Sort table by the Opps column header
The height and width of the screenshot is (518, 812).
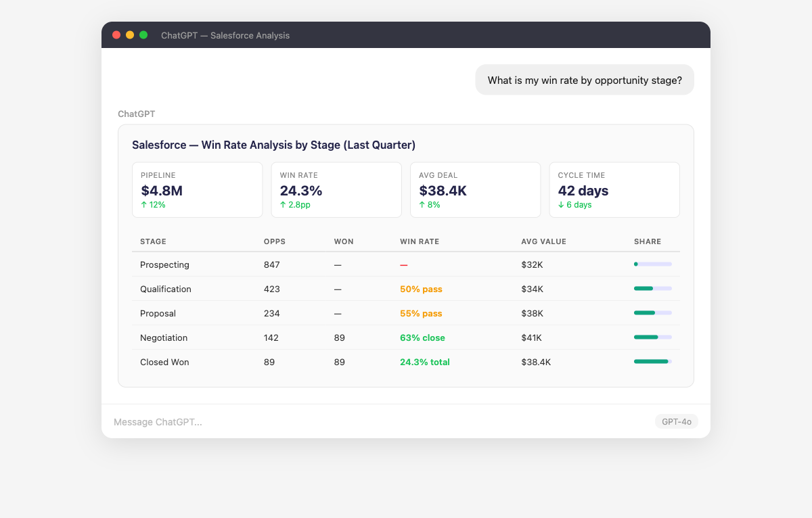[x=275, y=241]
